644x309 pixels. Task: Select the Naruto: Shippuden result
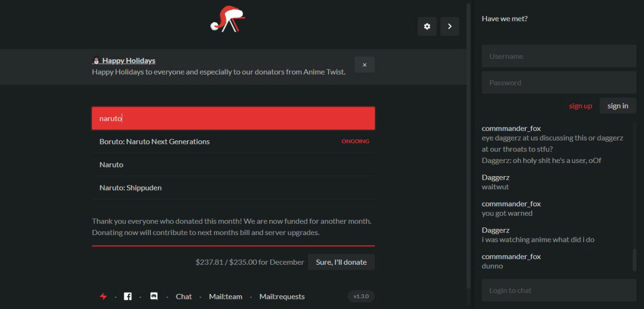pos(233,188)
